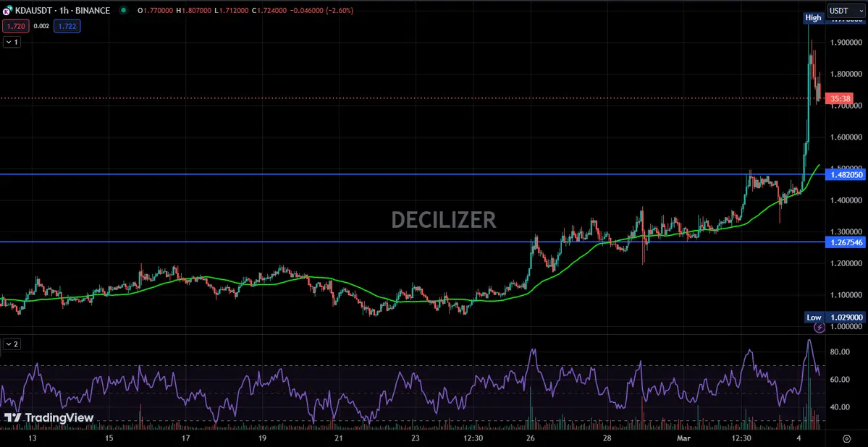
Task: Click date label 13 on time axis
Action: (x=33, y=438)
